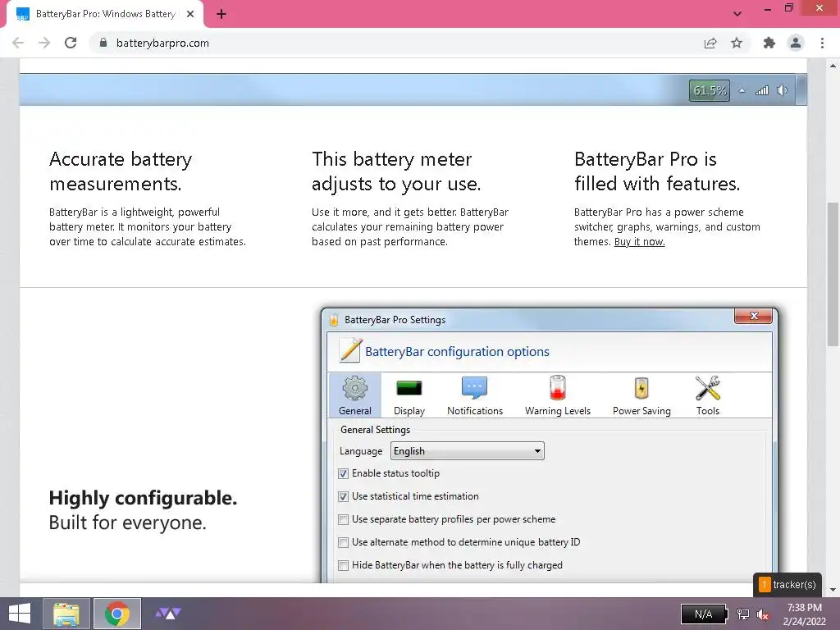Screen dimensions: 840x630
Task: Click the tracker(s) notification badge
Action: click(787, 584)
